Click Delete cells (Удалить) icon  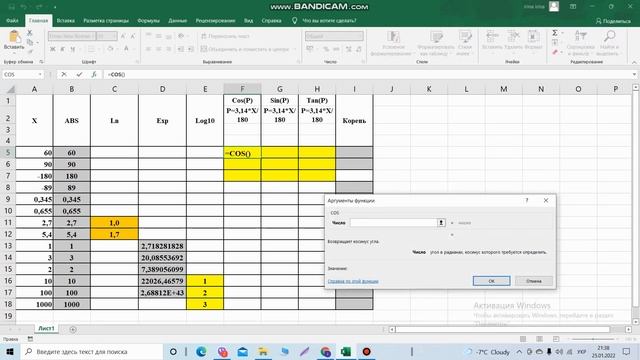pos(513,37)
